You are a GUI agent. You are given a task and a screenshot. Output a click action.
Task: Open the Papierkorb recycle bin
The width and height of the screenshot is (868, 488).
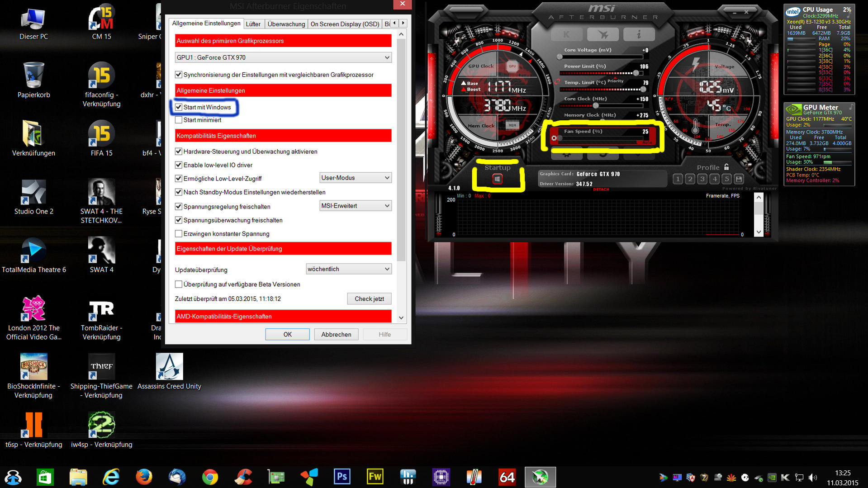tap(33, 80)
